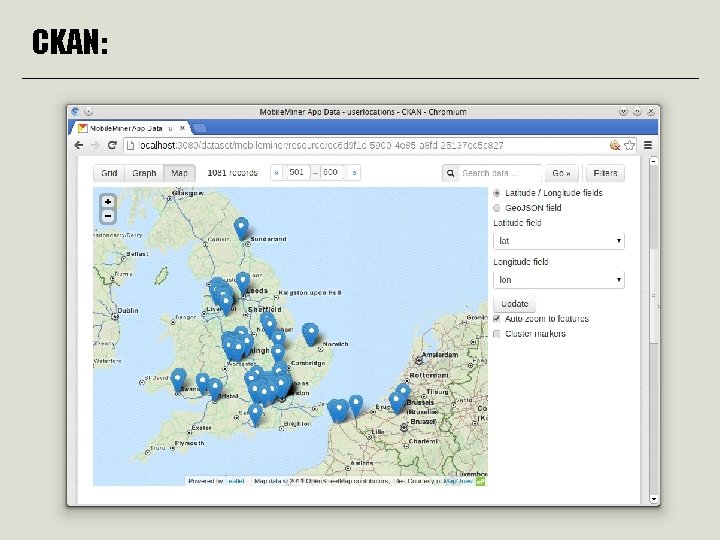Reload the page with the refresh icon

[x=113, y=145]
